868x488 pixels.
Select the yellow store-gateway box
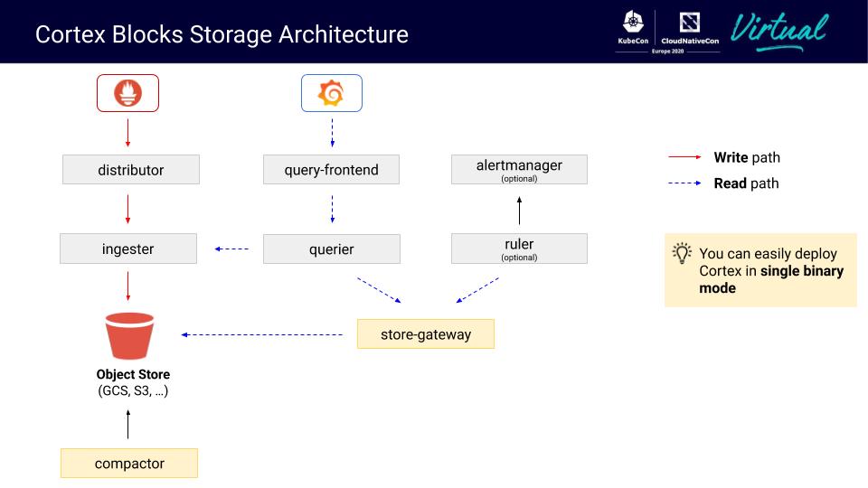pos(426,334)
